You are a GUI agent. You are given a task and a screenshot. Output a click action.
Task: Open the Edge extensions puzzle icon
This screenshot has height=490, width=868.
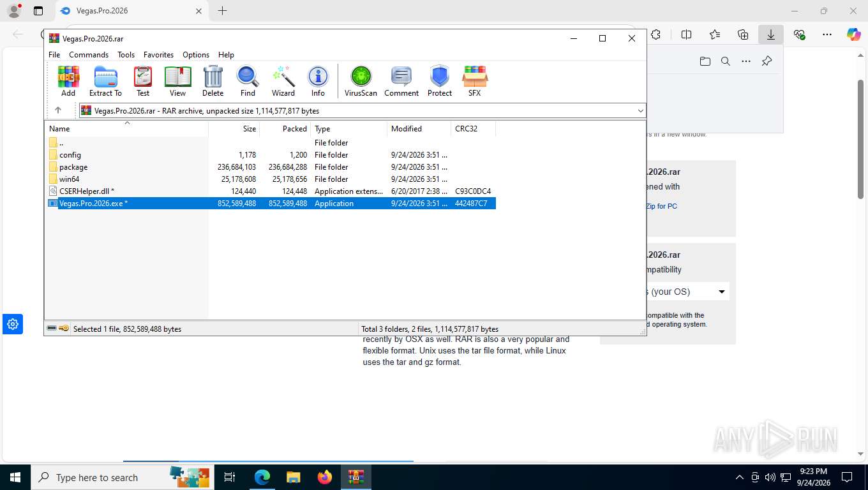click(x=655, y=35)
